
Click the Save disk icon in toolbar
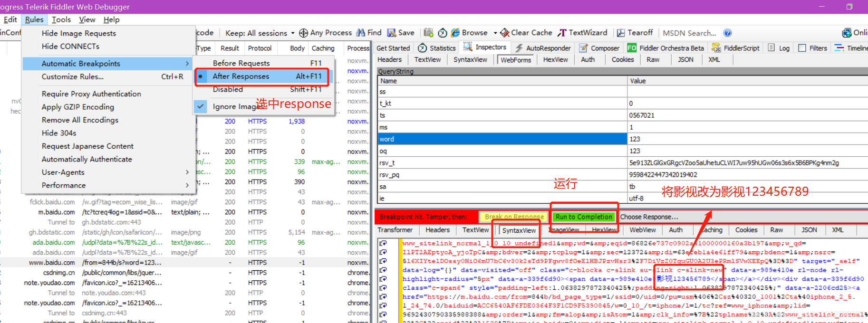392,33
